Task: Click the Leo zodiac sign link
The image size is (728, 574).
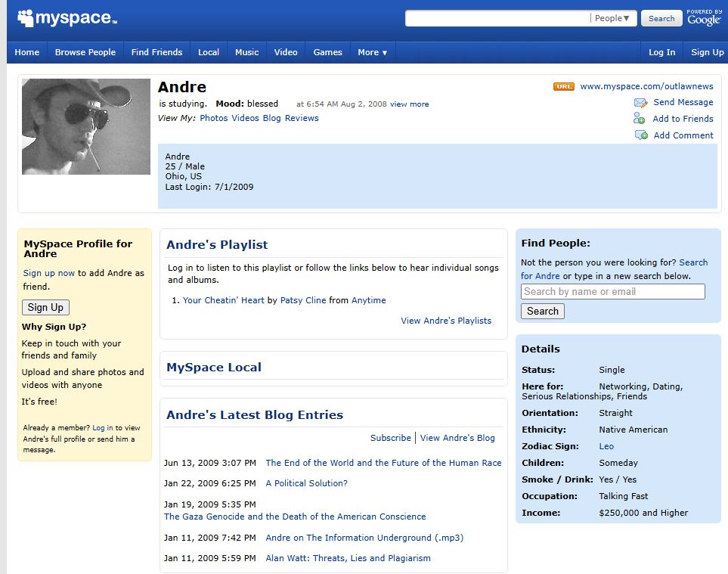Action: click(606, 446)
